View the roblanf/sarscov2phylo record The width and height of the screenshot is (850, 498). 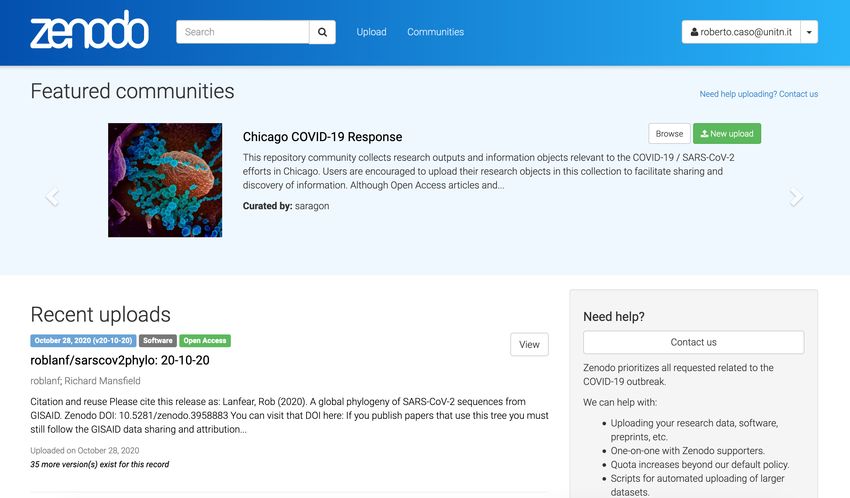point(529,344)
